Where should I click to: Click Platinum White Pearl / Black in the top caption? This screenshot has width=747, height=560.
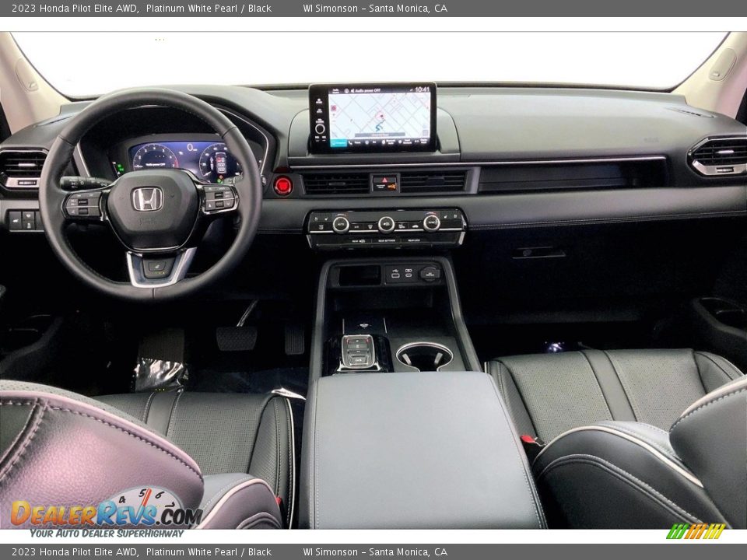209,8
